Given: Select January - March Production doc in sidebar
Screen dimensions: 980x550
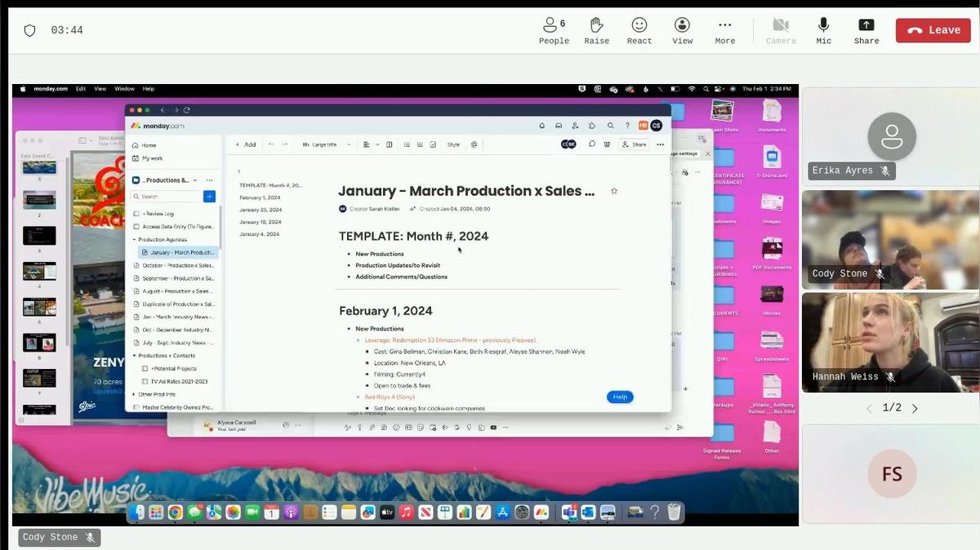Looking at the screenshot, I should point(178,253).
